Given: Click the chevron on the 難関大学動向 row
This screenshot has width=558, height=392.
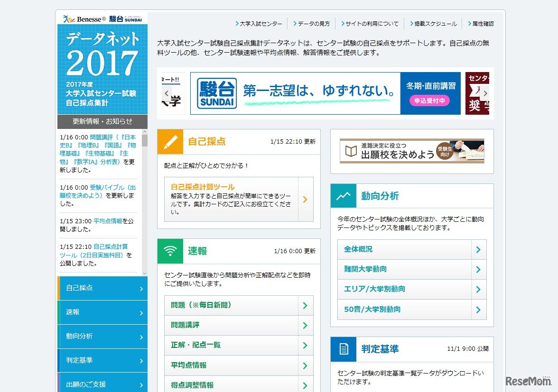Looking at the screenshot, I should click(x=478, y=269).
